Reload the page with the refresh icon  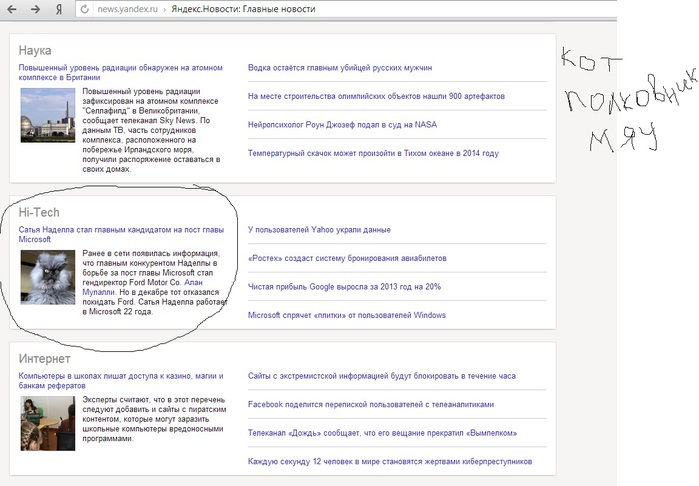(85, 9)
